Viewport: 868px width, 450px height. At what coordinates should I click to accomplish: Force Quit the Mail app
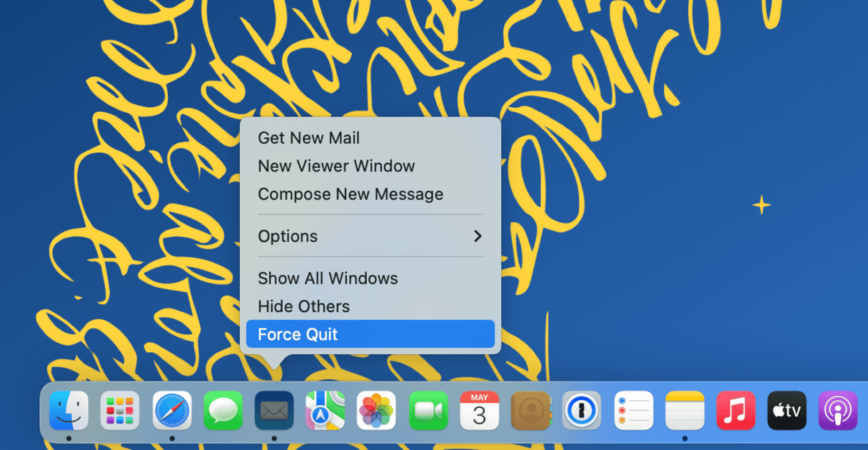pos(298,334)
